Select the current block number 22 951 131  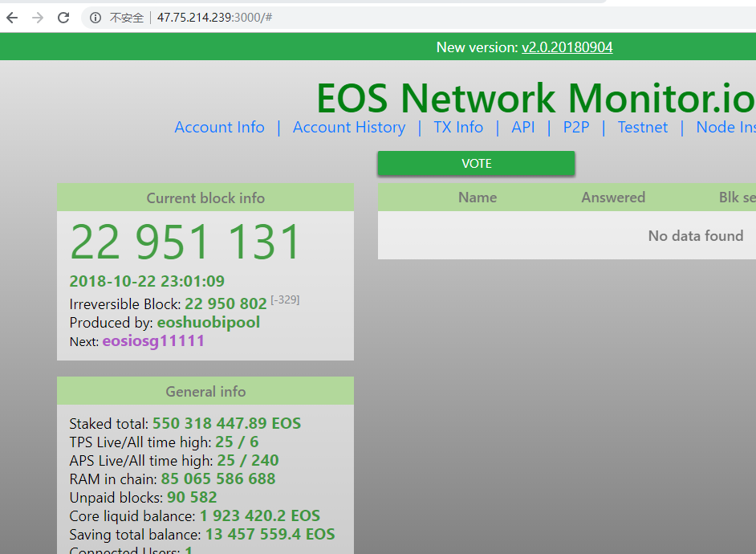coord(186,242)
